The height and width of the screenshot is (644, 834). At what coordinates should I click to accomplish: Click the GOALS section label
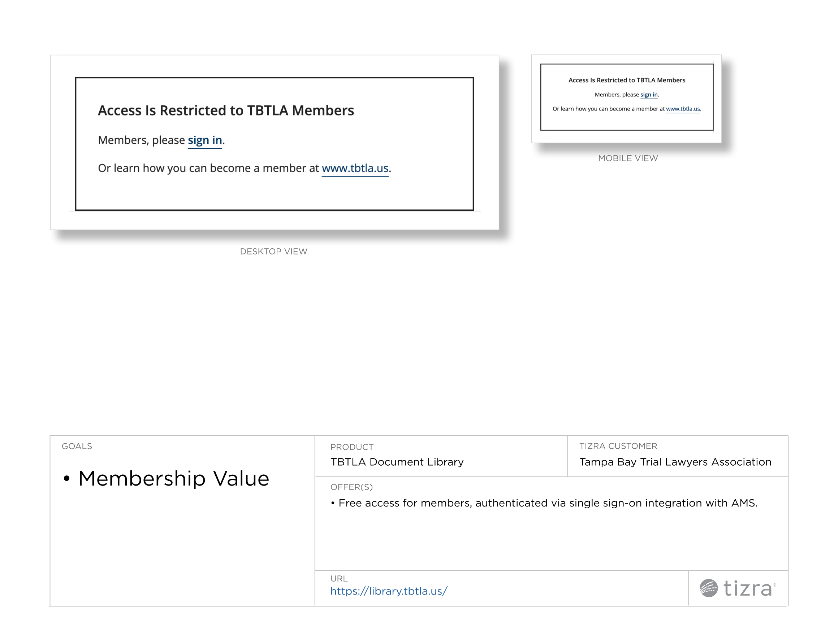point(77,446)
